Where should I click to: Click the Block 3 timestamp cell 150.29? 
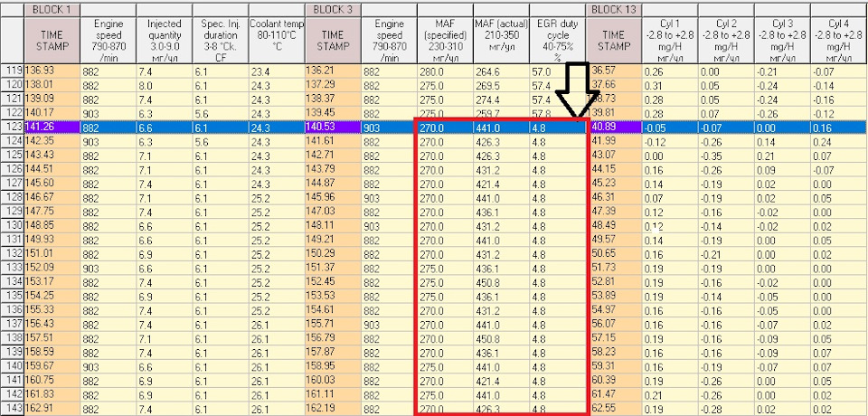(333, 253)
